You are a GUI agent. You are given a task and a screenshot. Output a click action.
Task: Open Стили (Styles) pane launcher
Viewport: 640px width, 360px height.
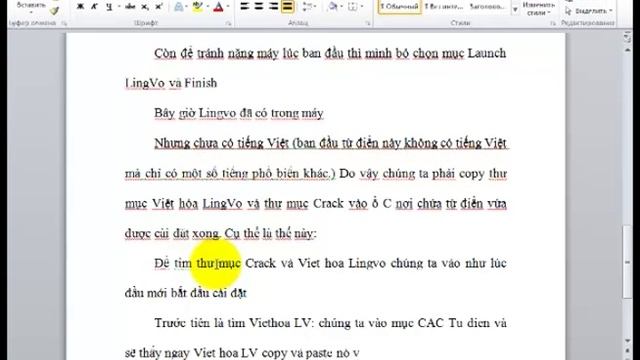(553, 24)
